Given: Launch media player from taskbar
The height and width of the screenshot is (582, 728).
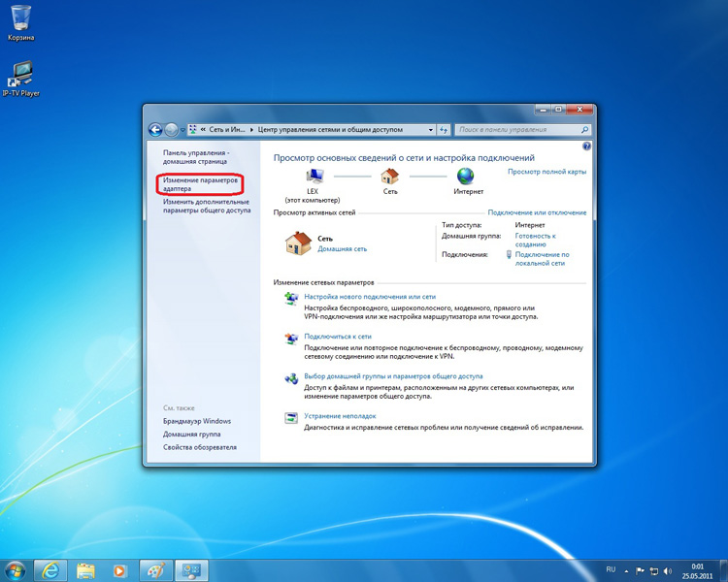Looking at the screenshot, I should [119, 570].
